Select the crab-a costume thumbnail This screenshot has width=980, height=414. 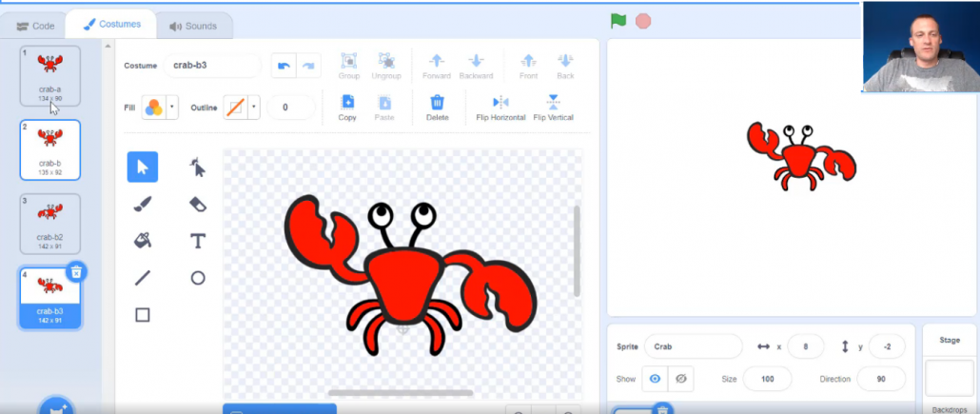(50, 76)
